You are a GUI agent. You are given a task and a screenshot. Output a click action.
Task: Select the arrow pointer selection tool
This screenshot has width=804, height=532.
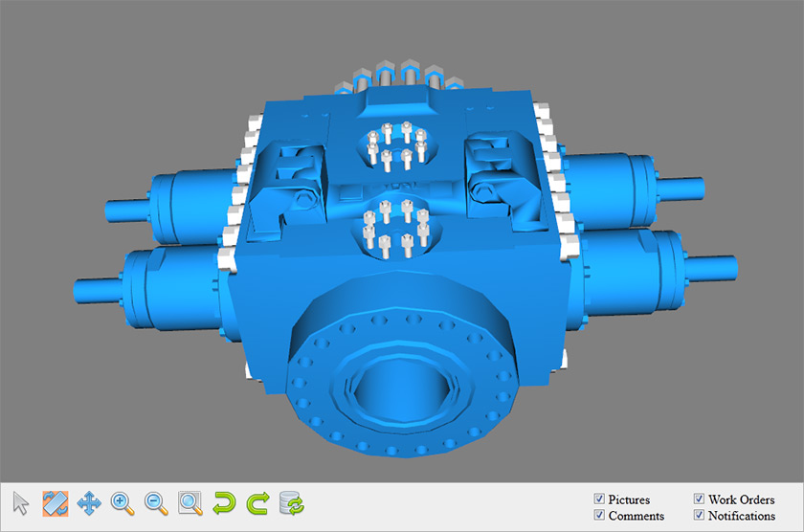point(21,503)
